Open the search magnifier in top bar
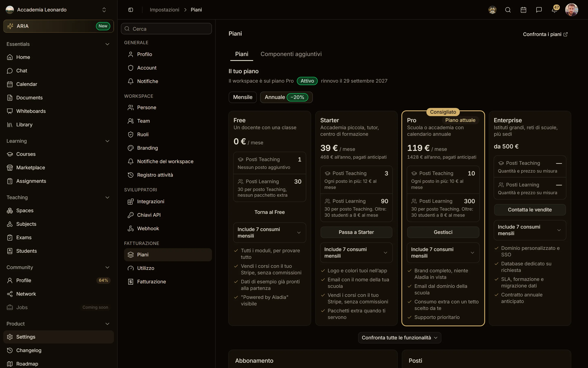The height and width of the screenshot is (368, 588). point(508,10)
